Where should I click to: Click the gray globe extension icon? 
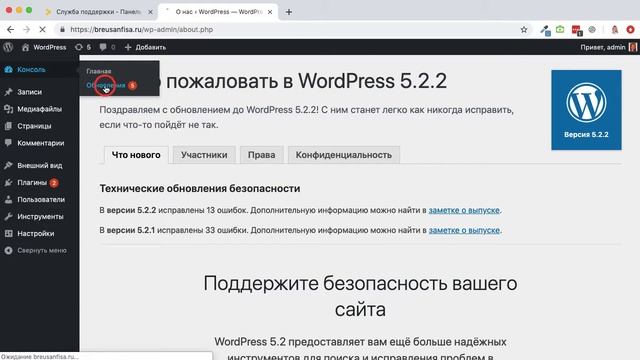click(592, 29)
